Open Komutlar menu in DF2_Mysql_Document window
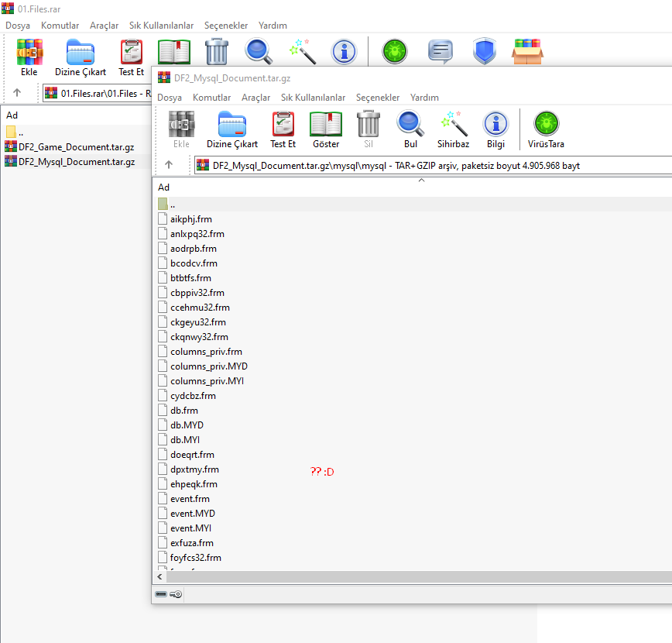672x643 pixels. [x=211, y=98]
